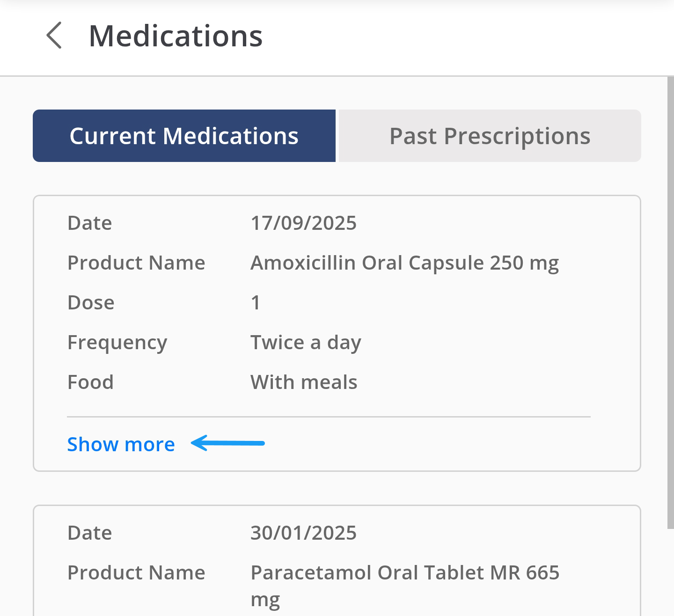Click the Amoxicillin dose value 1
The image size is (674, 616).
click(x=256, y=303)
